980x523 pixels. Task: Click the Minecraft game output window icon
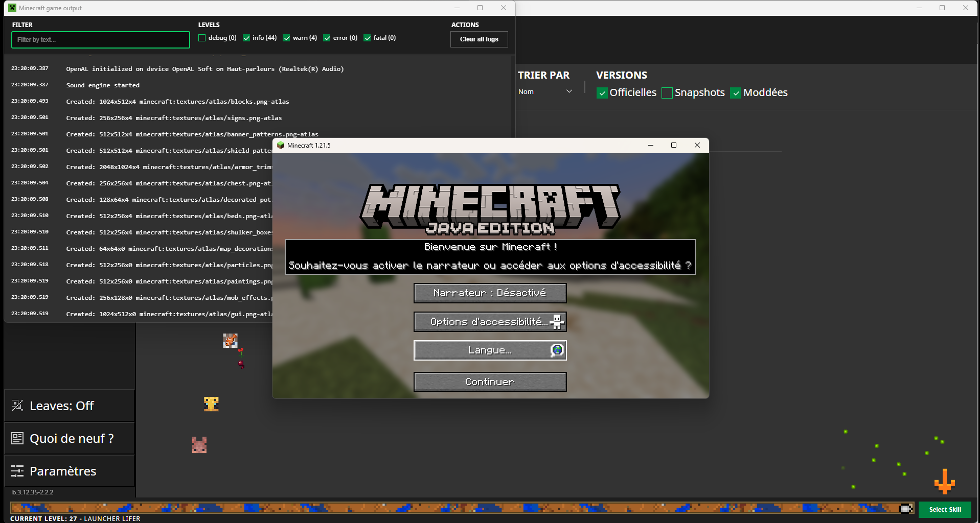12,8
